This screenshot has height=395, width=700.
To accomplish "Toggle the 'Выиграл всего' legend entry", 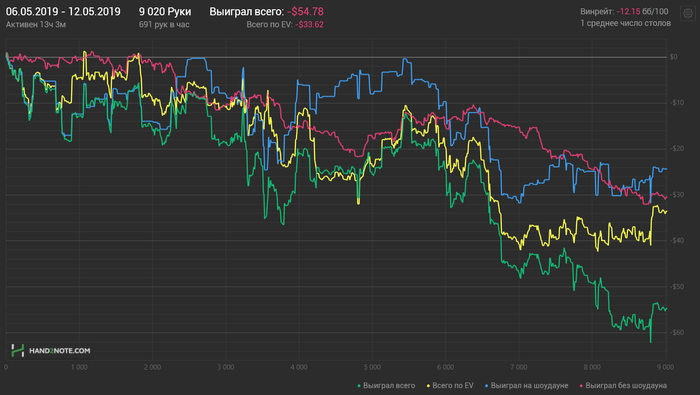I will [x=387, y=386].
